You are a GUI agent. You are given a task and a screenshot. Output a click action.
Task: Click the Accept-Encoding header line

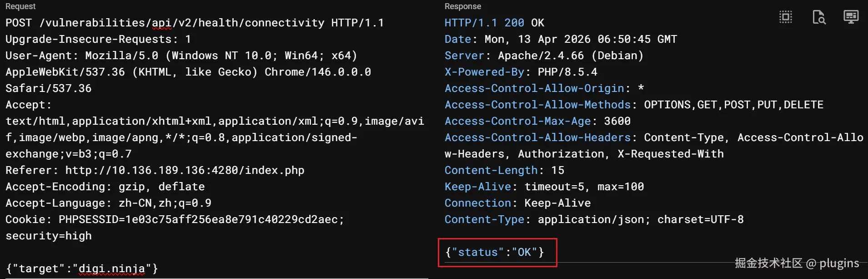[x=105, y=187]
